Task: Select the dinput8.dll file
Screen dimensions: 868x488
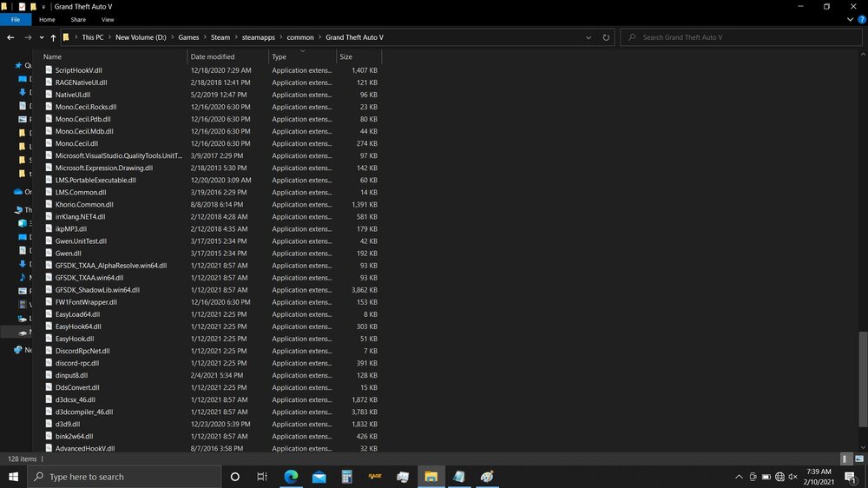Action: pyautogui.click(x=71, y=375)
